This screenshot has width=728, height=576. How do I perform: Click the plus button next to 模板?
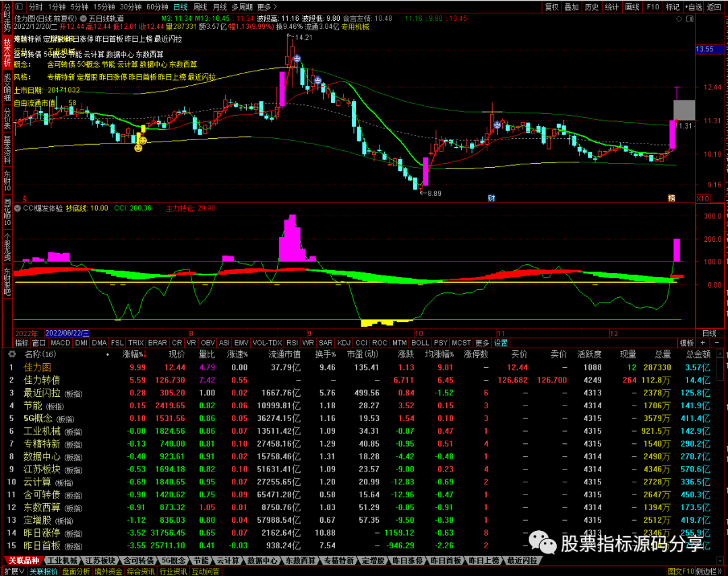click(x=702, y=343)
